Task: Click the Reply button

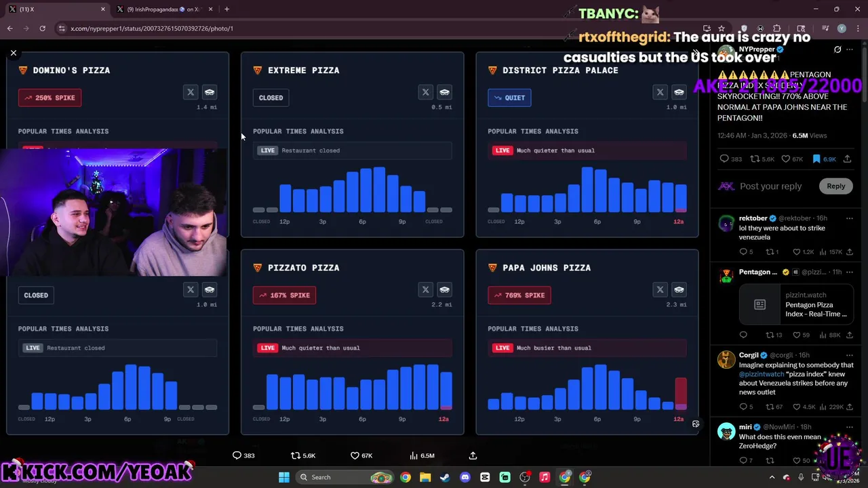Action: pos(835,186)
